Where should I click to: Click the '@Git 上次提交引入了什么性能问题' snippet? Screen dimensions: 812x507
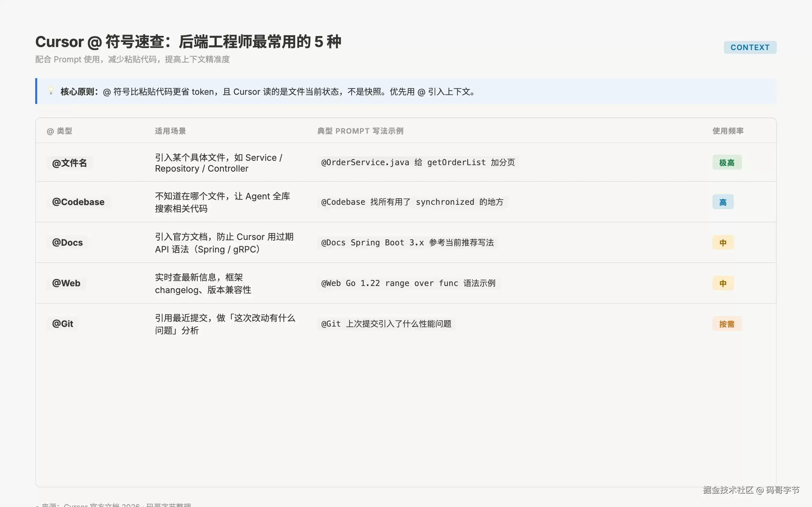coord(386,324)
